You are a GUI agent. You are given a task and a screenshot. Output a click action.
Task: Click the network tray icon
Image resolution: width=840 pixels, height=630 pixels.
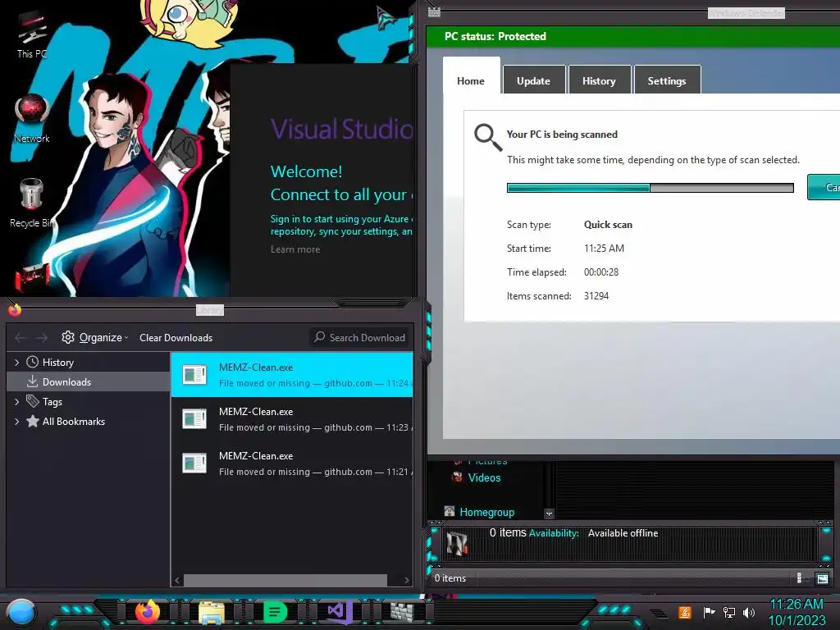click(x=728, y=612)
